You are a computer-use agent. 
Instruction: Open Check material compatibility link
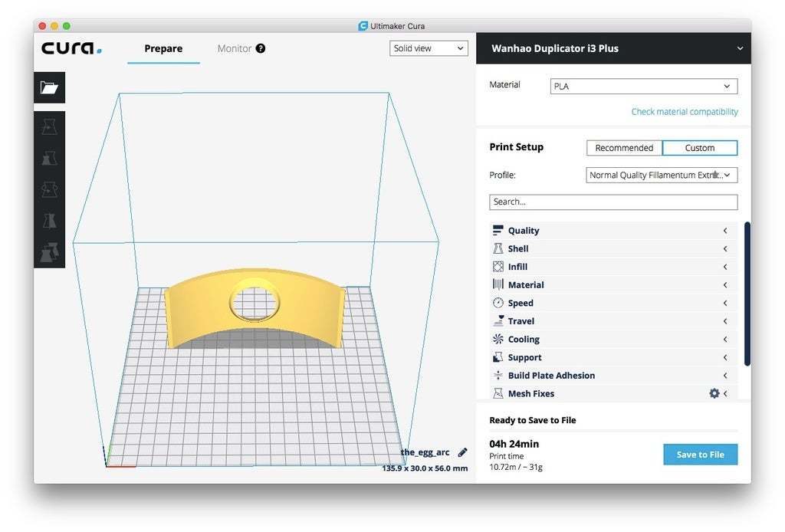tap(685, 112)
